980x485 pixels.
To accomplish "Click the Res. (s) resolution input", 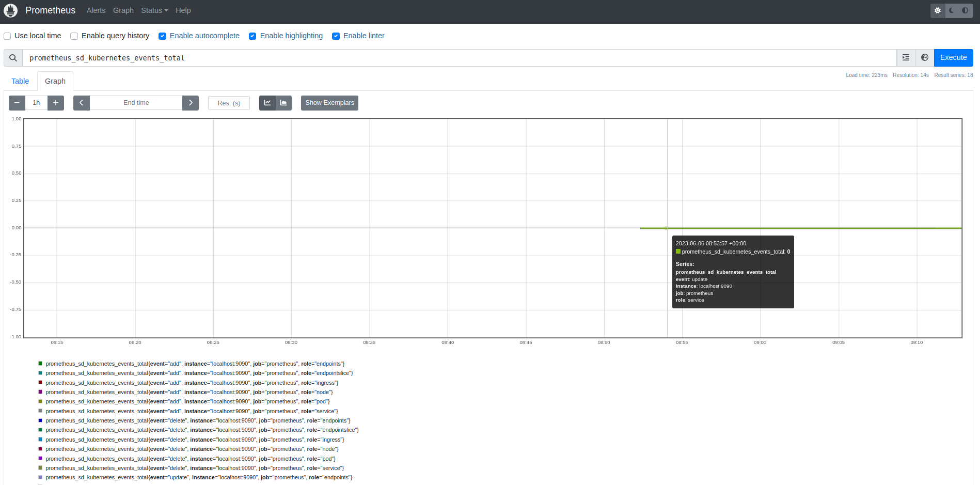I will point(229,103).
